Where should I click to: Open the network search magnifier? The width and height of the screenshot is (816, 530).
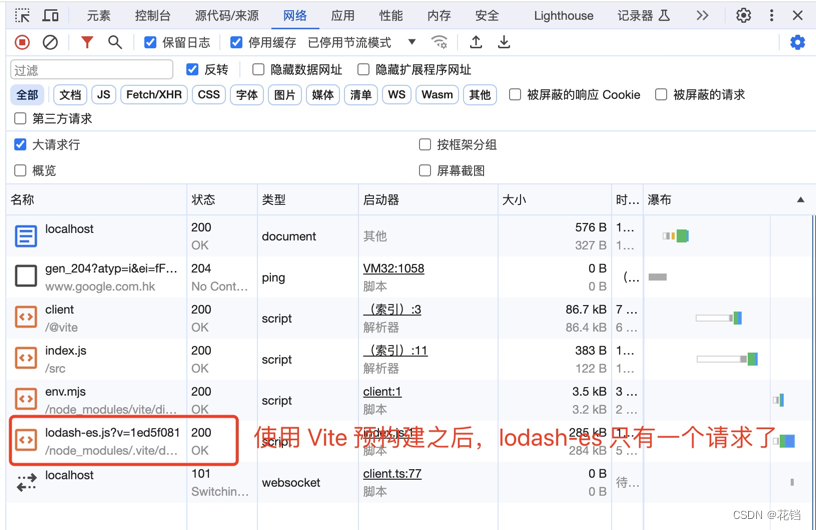pos(115,42)
